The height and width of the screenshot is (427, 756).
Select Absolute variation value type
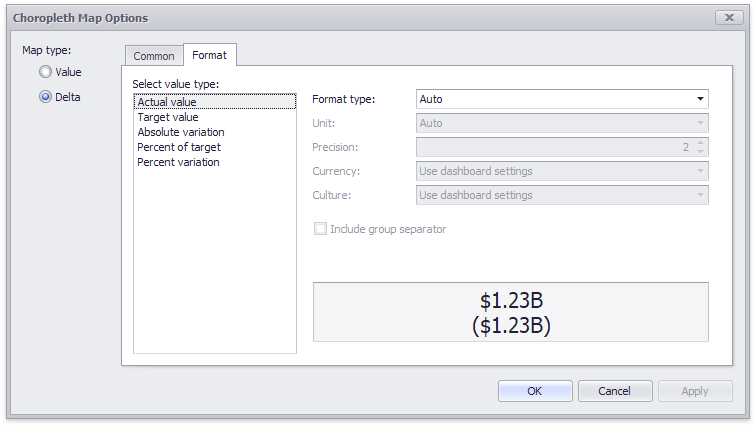(180, 132)
